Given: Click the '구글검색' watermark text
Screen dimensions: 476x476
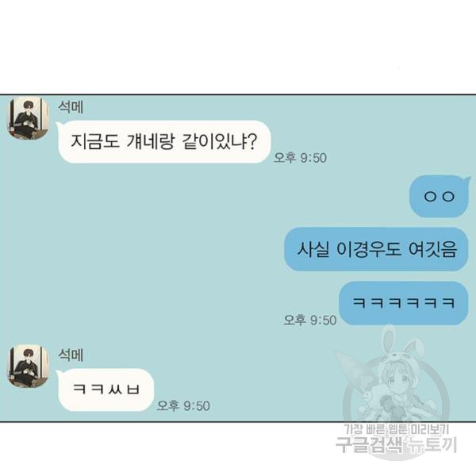Looking at the screenshot, I should 370,445.
